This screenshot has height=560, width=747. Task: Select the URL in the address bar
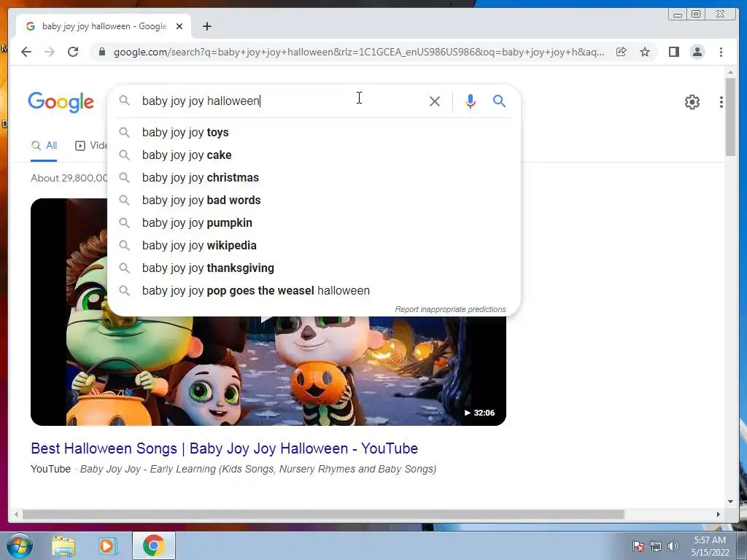point(359,52)
